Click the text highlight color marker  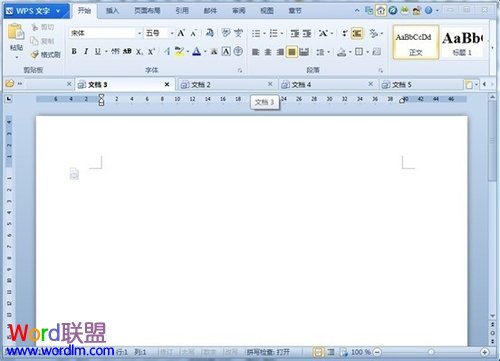179,51
